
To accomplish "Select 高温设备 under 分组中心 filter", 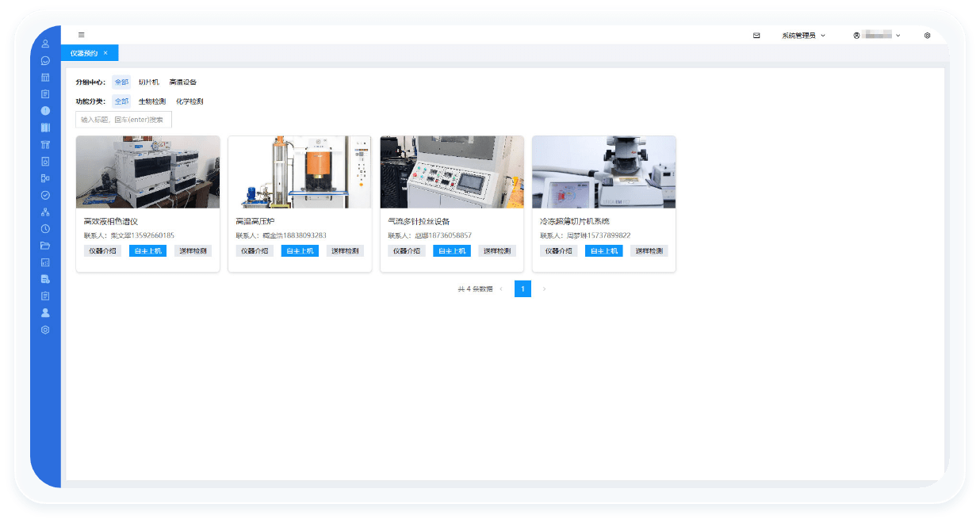I will click(182, 82).
